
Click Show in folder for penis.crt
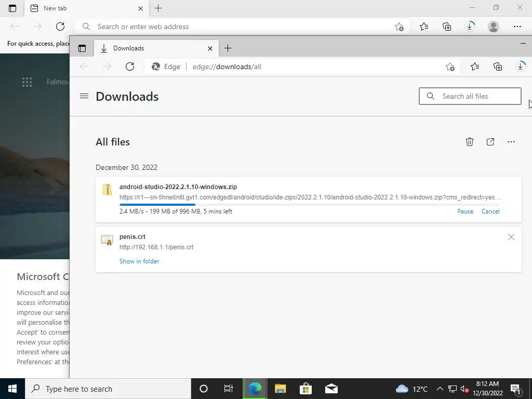click(x=139, y=261)
